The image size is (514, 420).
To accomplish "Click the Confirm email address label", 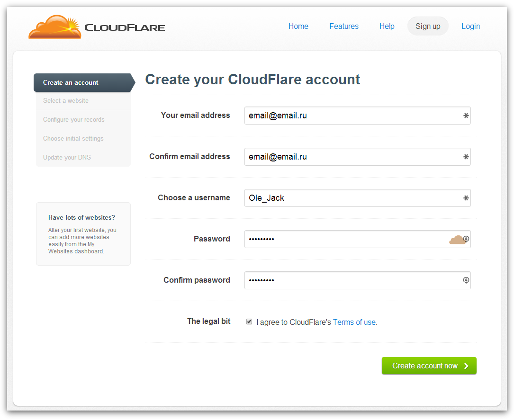I will pos(189,157).
